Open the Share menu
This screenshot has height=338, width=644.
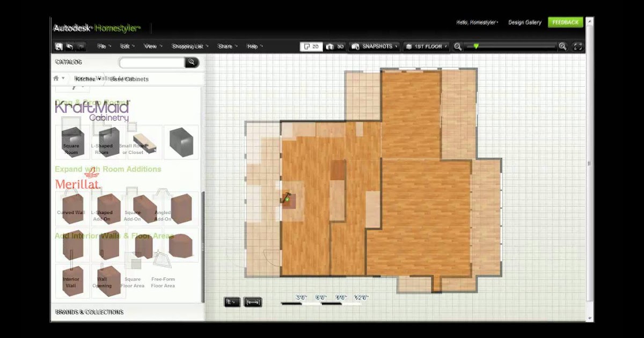click(x=228, y=47)
